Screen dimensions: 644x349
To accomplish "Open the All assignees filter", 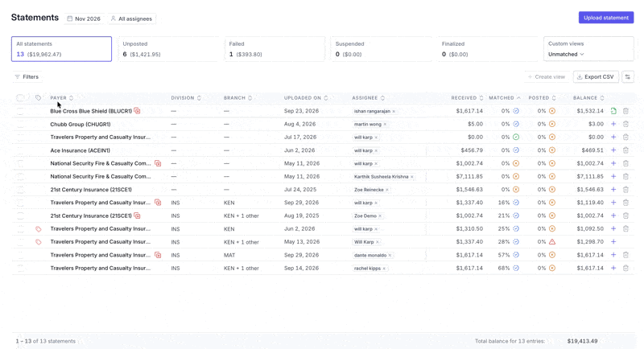I will [x=131, y=18].
